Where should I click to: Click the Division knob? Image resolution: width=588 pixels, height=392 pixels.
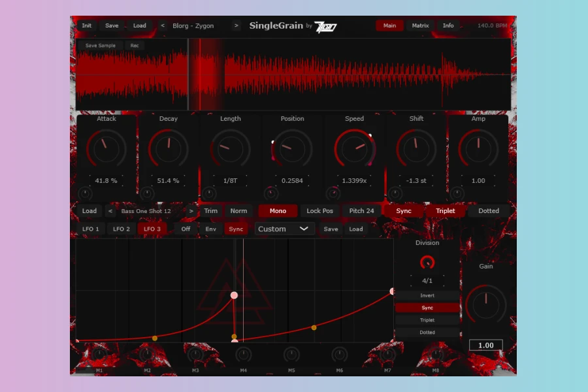tap(427, 263)
